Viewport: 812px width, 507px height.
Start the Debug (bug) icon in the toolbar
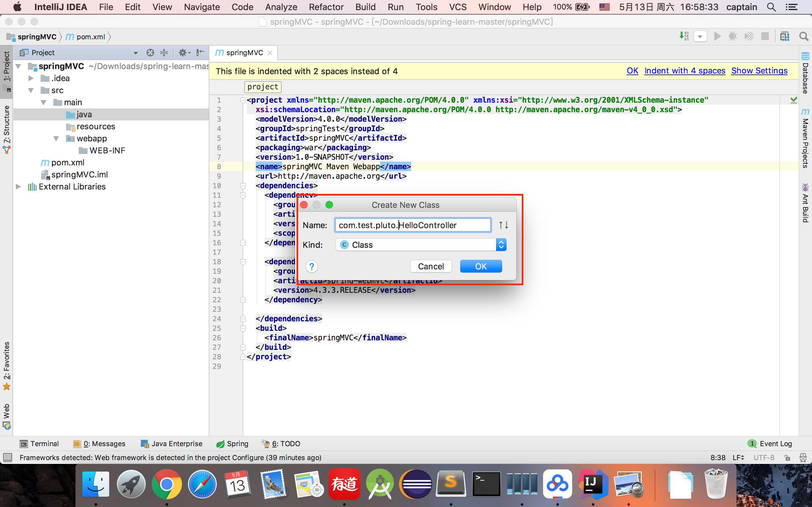[x=733, y=36]
